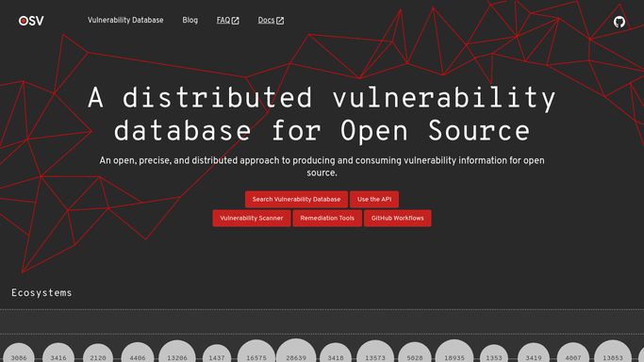Click Use the API button

374,199
